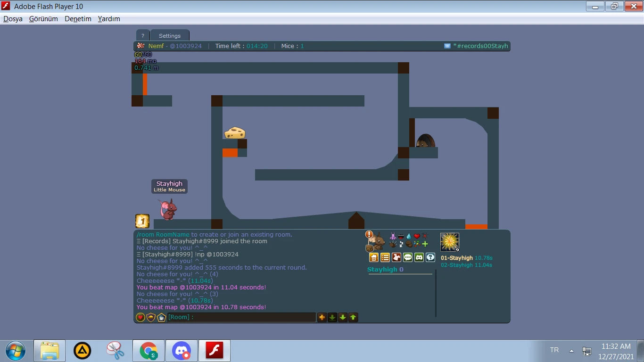Click chat line "[Stayhigh#8999] !np @1003924"
The height and width of the screenshot is (362, 644).
187,255
